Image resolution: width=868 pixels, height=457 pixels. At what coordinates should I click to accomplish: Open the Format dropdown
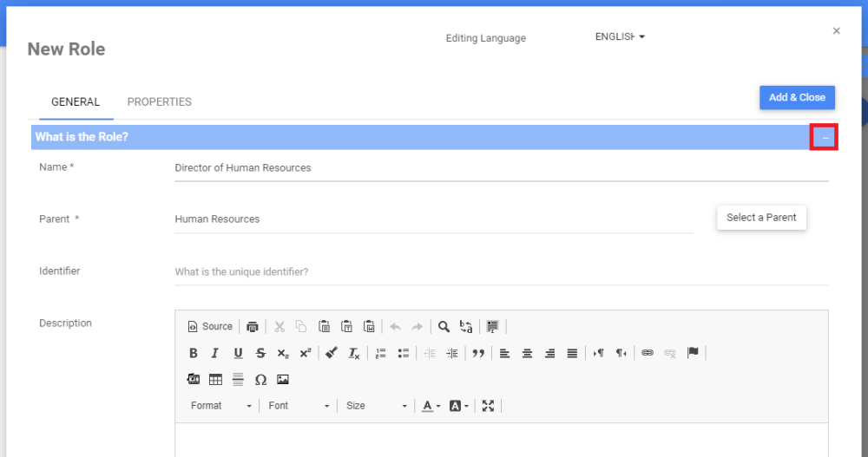[x=220, y=406]
